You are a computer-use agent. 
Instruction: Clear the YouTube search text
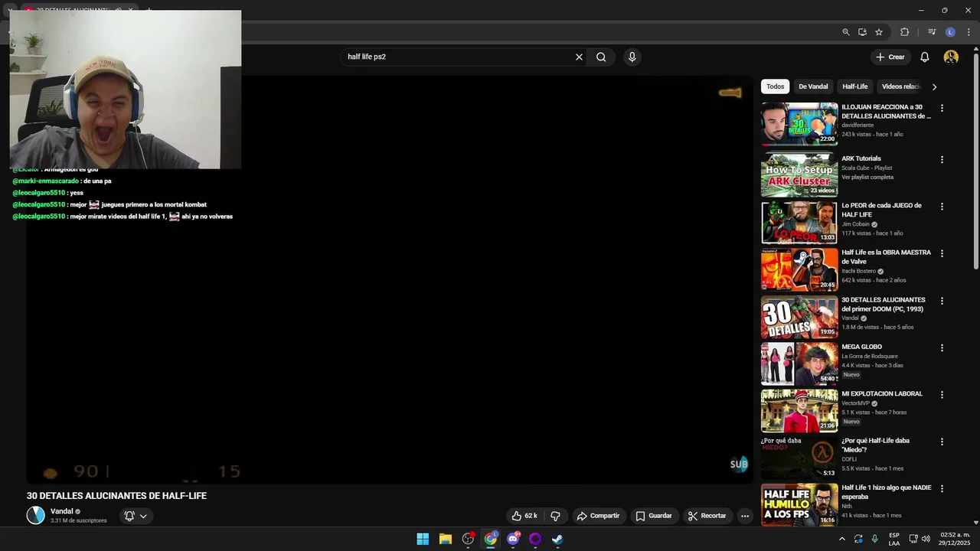coord(579,57)
